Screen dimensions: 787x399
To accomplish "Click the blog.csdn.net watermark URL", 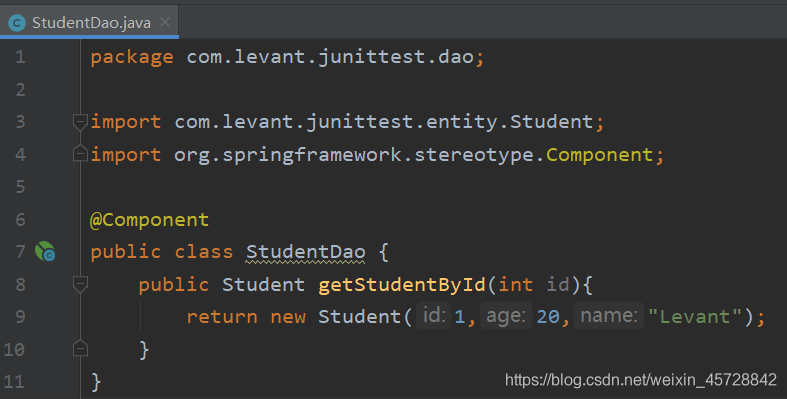I will (641, 380).
